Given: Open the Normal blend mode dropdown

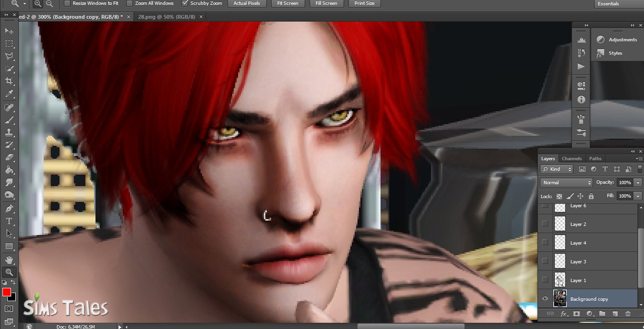Looking at the screenshot, I should tap(566, 183).
